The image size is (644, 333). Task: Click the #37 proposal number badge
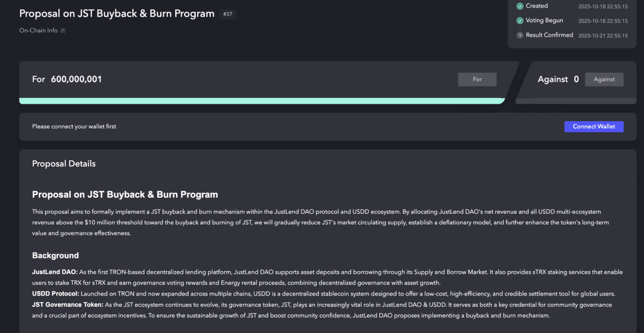pos(228,14)
